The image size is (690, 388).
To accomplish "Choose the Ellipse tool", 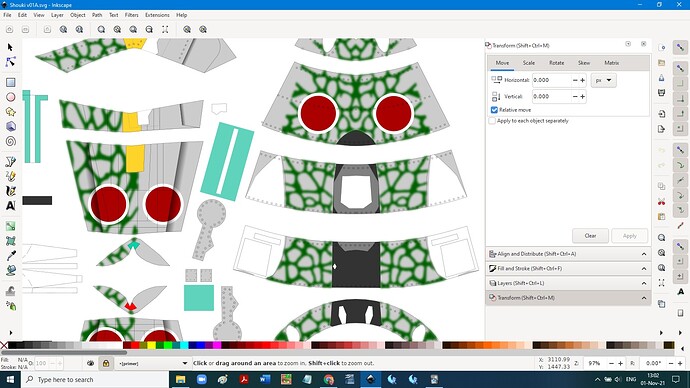I will tap(11, 97).
